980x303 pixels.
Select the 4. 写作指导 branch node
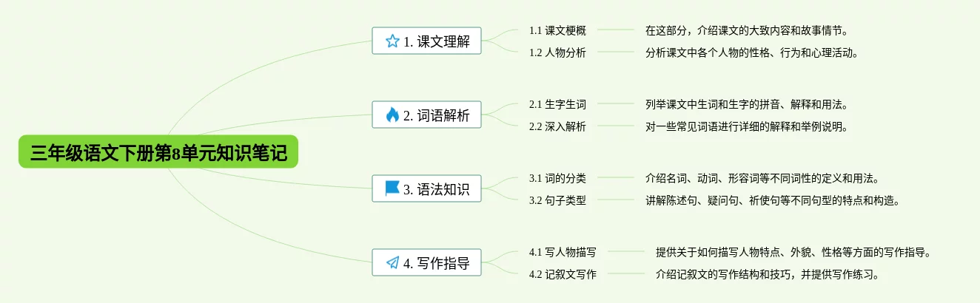(x=426, y=262)
